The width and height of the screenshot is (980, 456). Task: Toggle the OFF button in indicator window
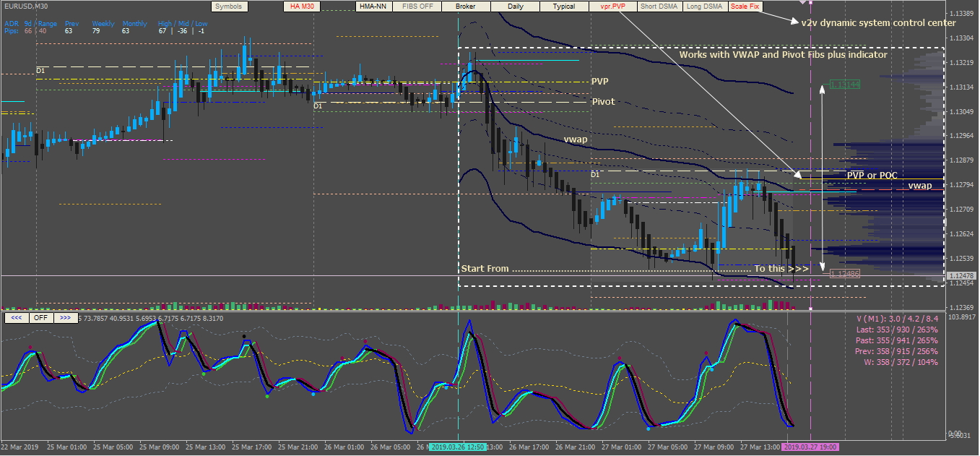click(40, 317)
